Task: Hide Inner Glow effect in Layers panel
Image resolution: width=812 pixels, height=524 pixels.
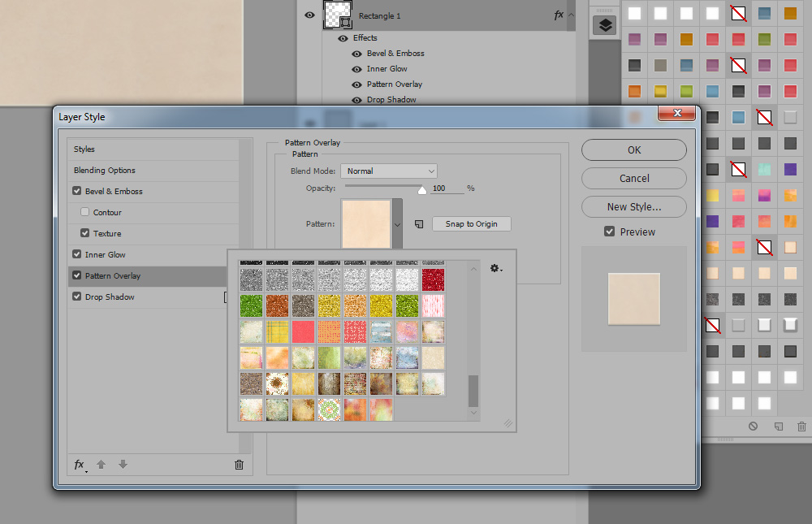Action: (x=356, y=69)
